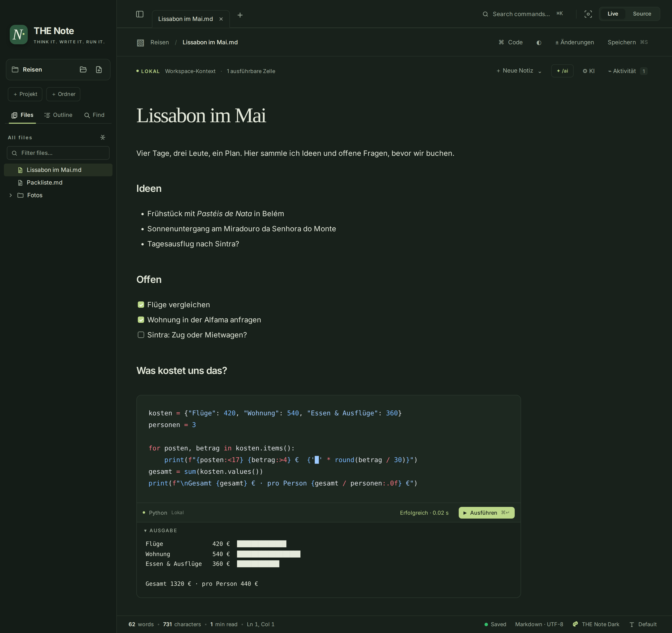Open KI settings gear
This screenshot has width=672, height=633.
coord(588,71)
